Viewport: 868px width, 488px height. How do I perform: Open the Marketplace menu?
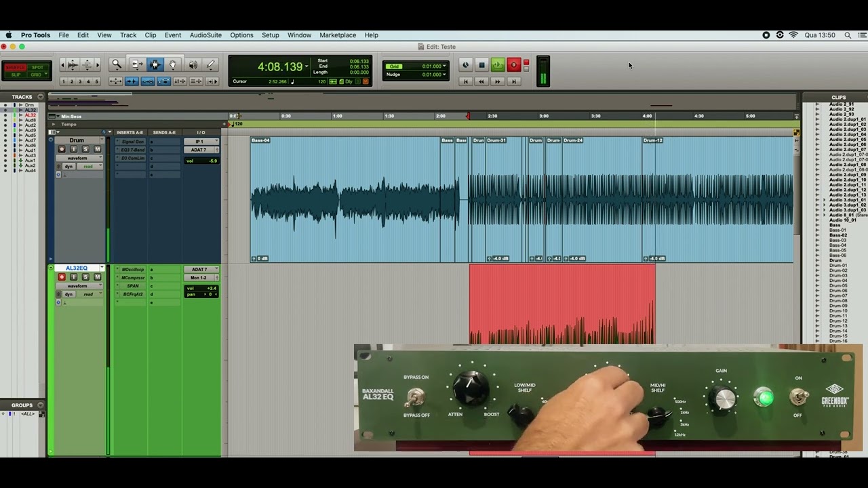tap(338, 35)
